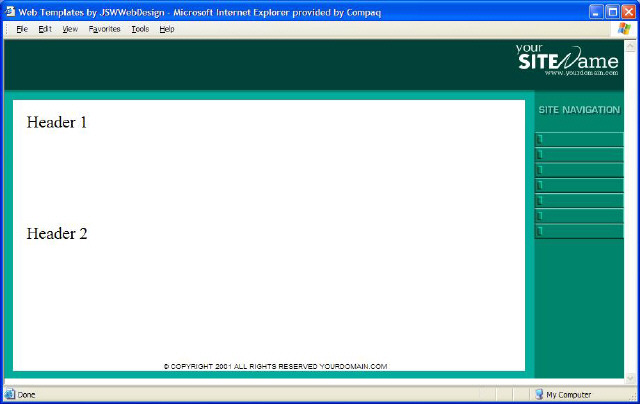Open the View menu
The image size is (640, 404).
(x=69, y=29)
